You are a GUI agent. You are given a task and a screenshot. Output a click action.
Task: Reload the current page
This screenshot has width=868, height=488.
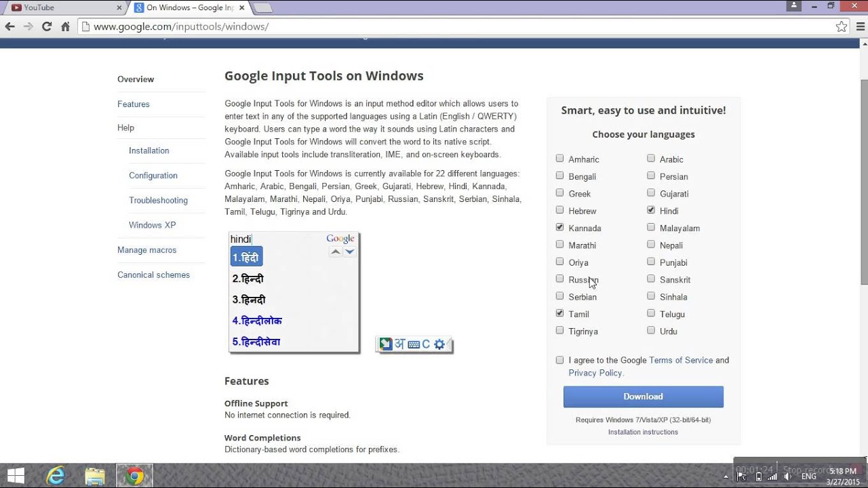[x=47, y=26]
